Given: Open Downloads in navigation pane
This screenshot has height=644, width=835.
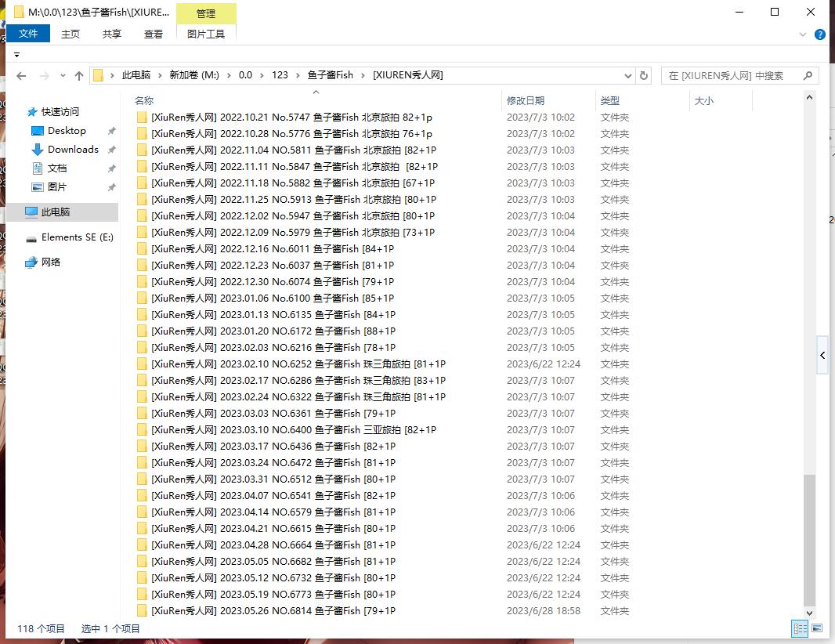Looking at the screenshot, I should [73, 149].
